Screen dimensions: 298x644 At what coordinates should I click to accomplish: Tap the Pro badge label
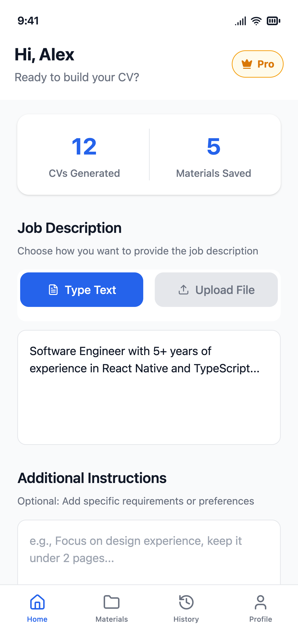(266, 64)
